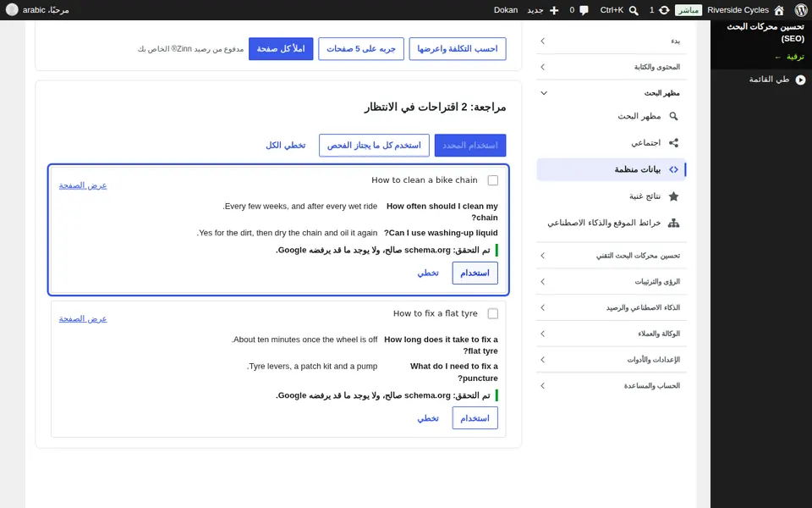Click 'How long does it take to fix a flat tyre?'
812x508 pixels.
pyautogui.click(x=441, y=345)
